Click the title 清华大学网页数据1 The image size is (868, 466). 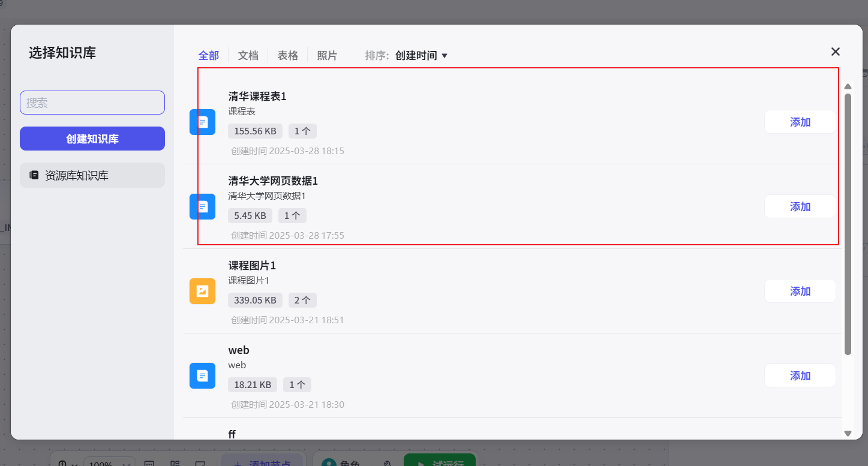click(x=273, y=181)
